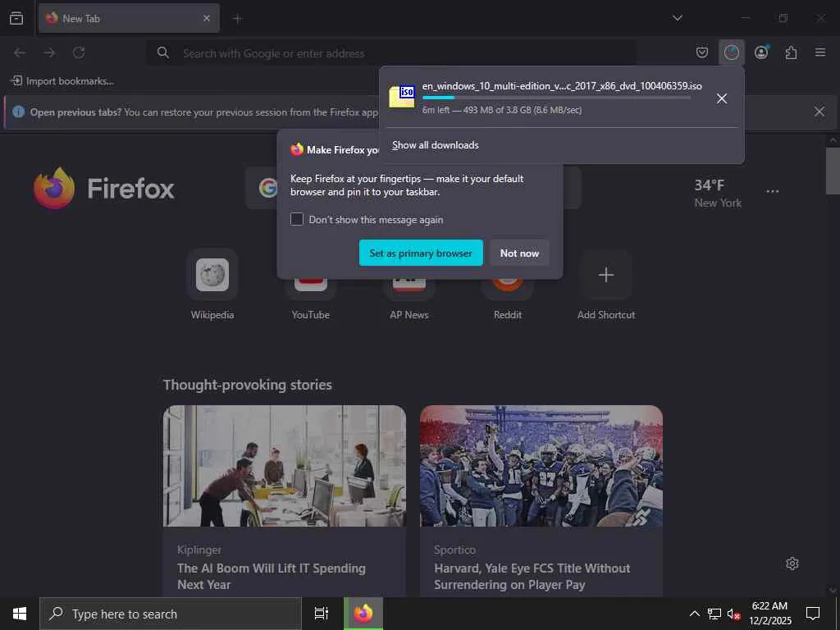Screen dimensions: 840x630
Task: Select the ISO file icon in downloads
Action: [402, 97]
